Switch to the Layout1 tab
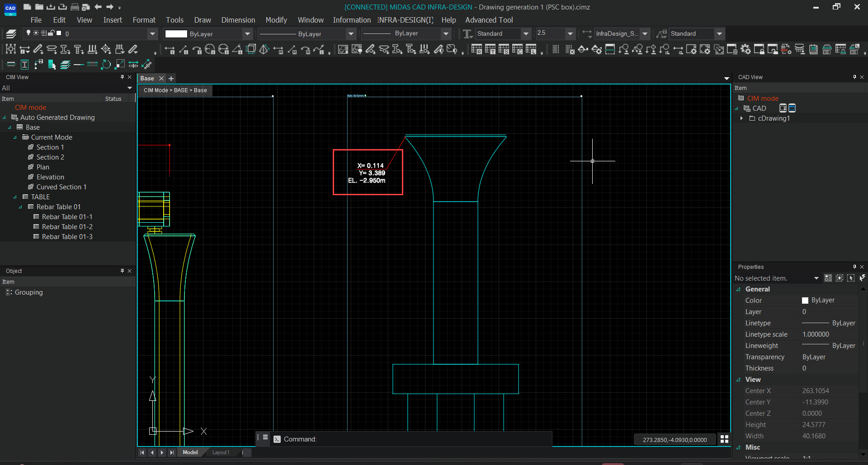The image size is (868, 465). pyautogui.click(x=221, y=452)
